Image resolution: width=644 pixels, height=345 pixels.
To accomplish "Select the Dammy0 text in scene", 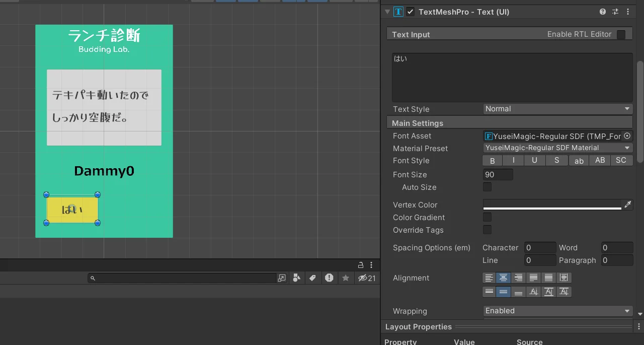I will coord(104,171).
